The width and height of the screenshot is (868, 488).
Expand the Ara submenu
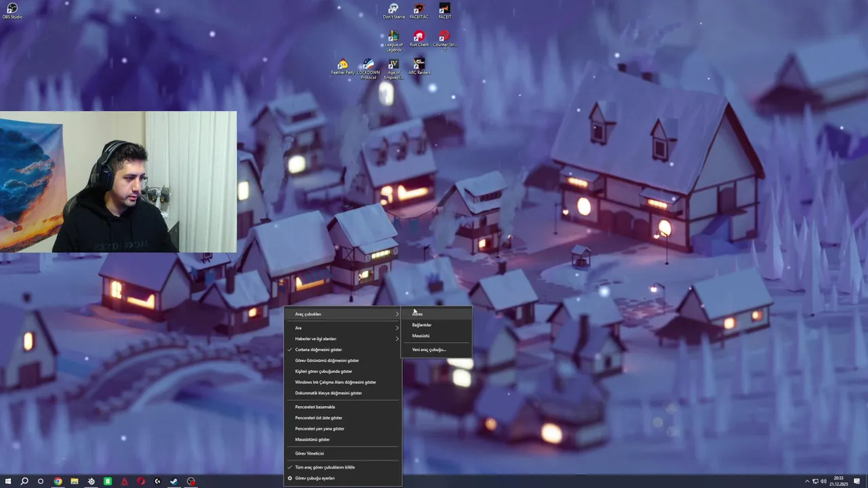coord(343,328)
